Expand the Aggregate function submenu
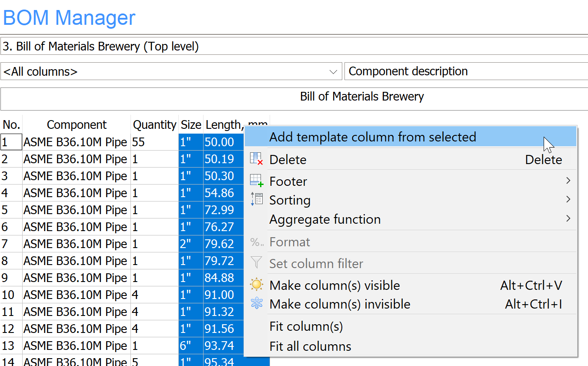Viewport: 588px width, 366px height. click(568, 219)
